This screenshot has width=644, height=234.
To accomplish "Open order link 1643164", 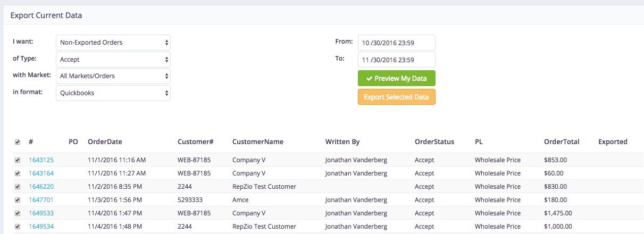I will pyautogui.click(x=41, y=173).
